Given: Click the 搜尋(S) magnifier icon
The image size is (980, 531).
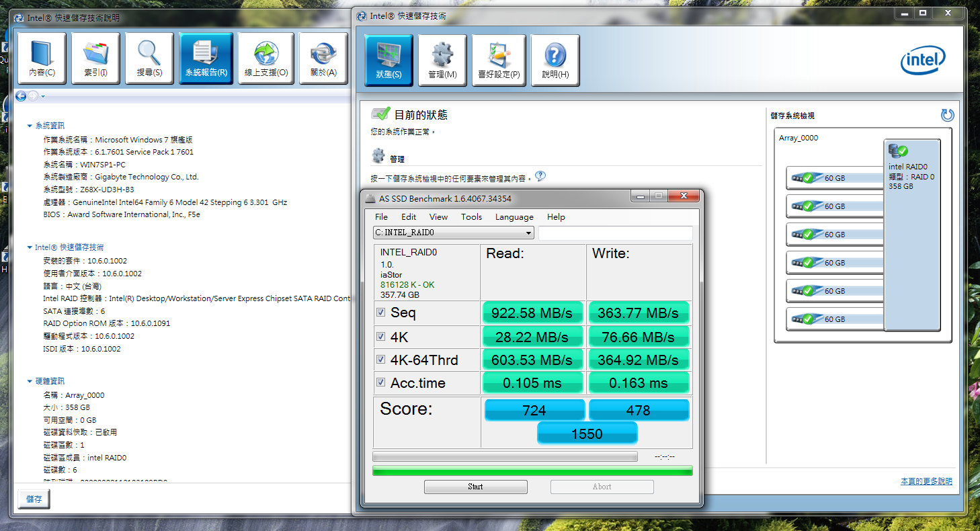Looking at the screenshot, I should pos(149,58).
